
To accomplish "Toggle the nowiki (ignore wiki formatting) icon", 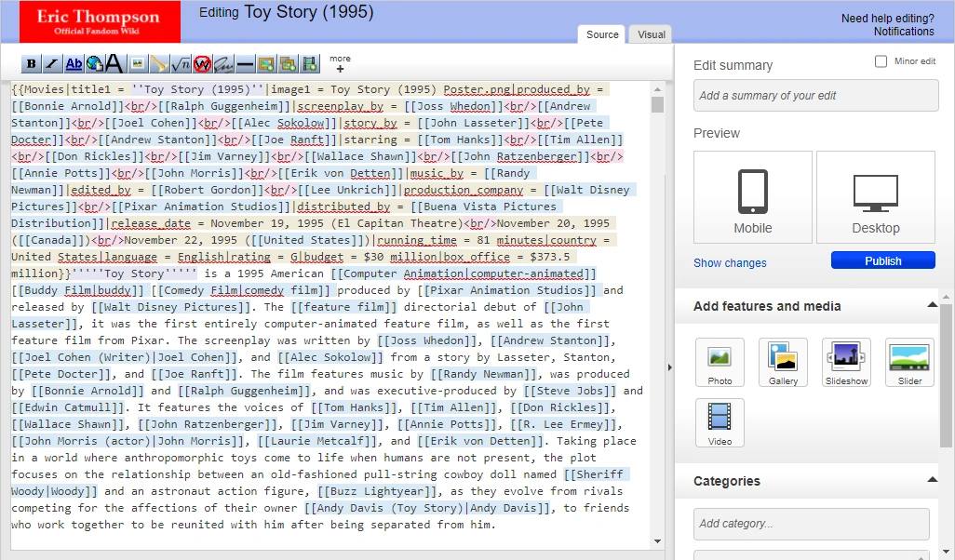I will tap(202, 63).
